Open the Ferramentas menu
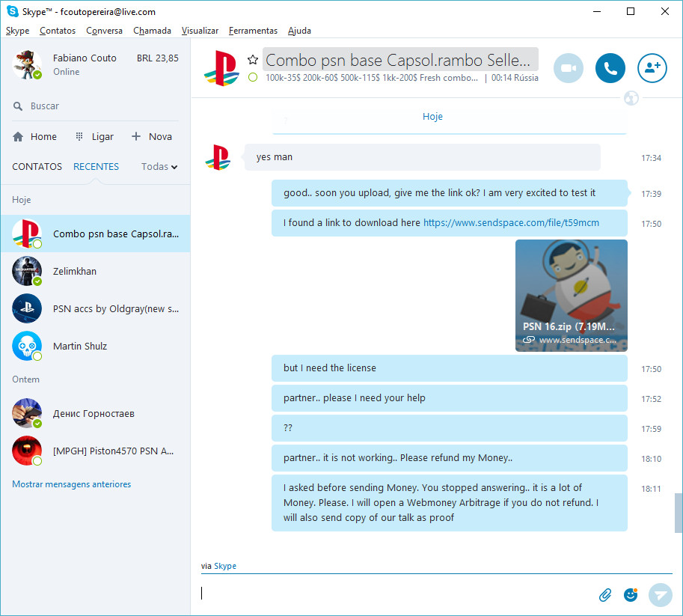Screen dimensions: 683x616 point(253,31)
